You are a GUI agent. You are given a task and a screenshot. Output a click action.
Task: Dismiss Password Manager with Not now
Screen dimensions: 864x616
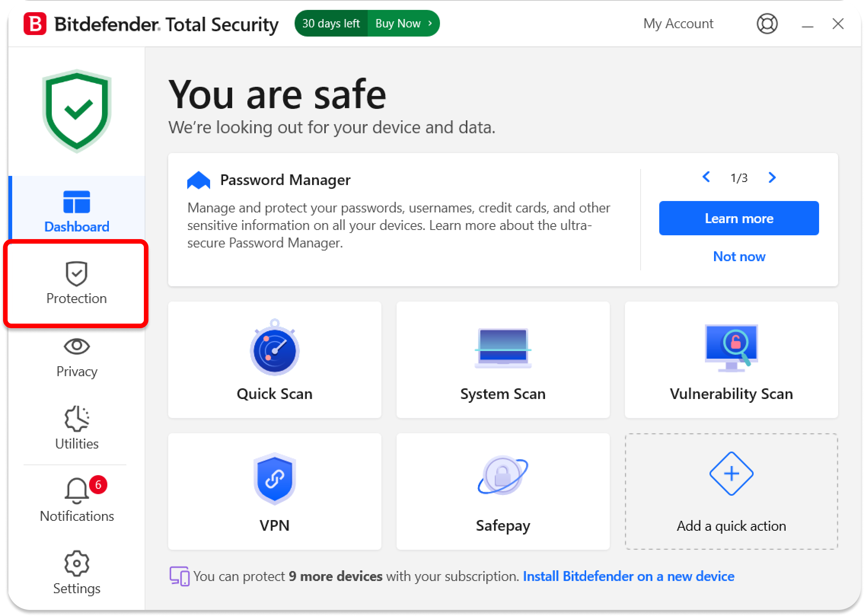pos(739,257)
